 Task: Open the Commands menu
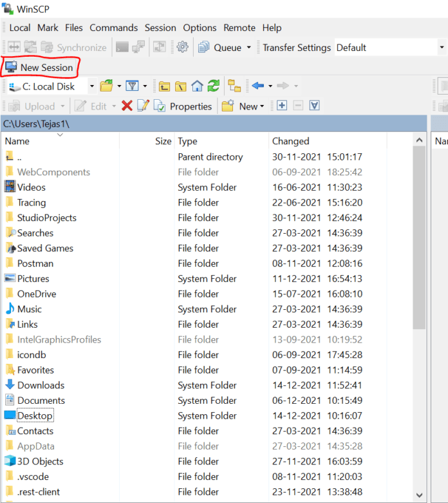113,28
